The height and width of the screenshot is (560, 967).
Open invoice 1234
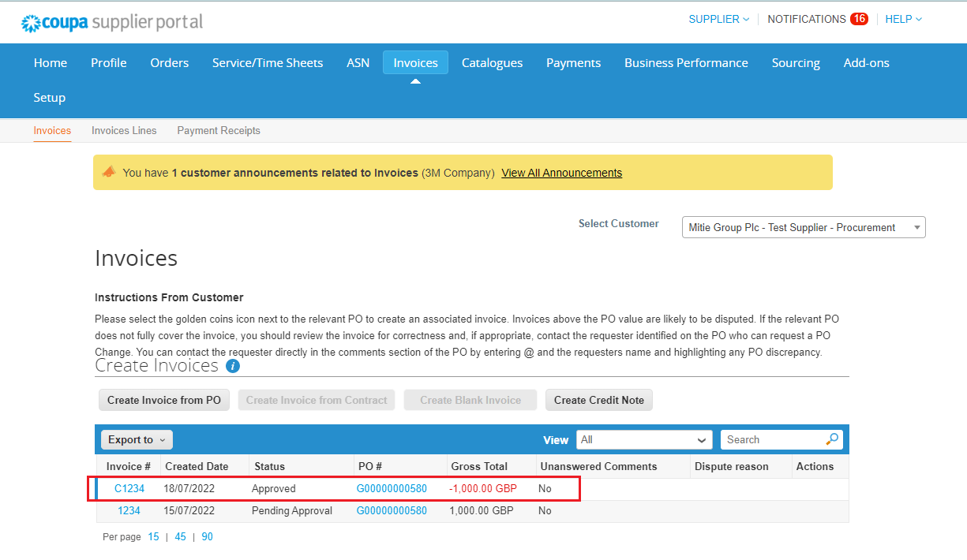point(129,510)
